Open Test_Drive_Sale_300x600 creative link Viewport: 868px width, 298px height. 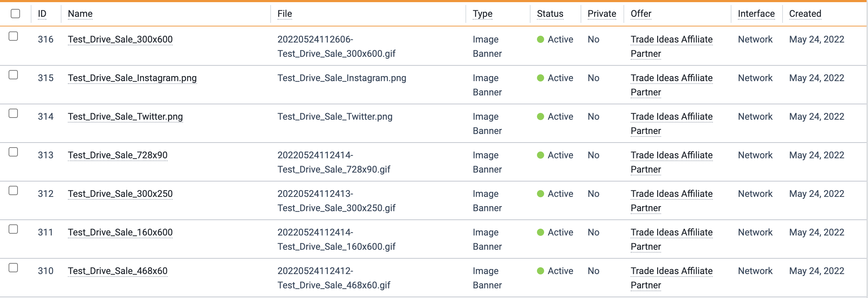click(120, 39)
